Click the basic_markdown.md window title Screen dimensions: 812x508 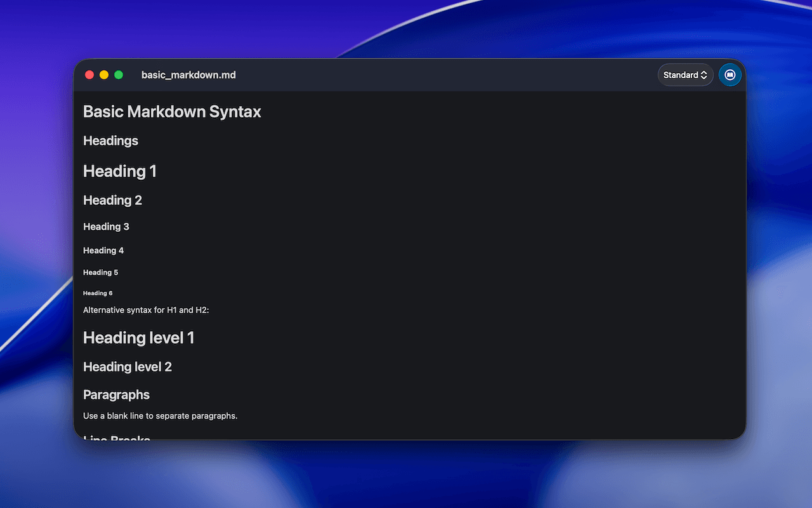188,75
